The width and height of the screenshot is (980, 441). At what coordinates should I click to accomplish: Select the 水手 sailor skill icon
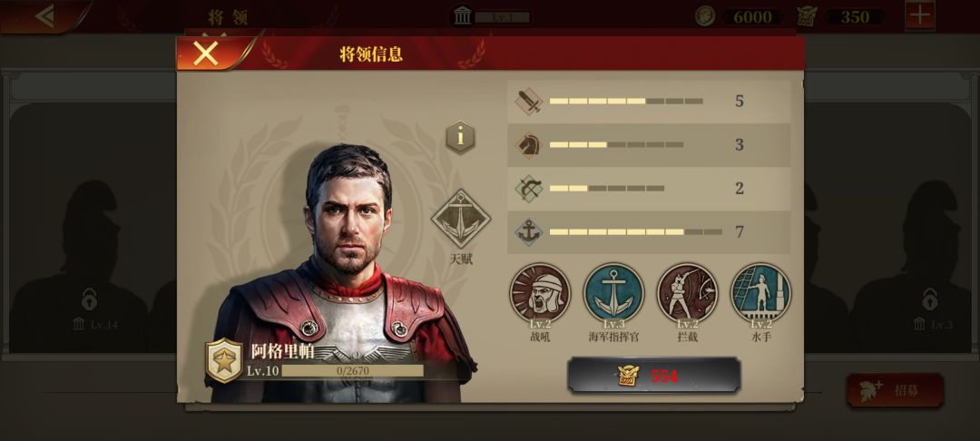[761, 293]
